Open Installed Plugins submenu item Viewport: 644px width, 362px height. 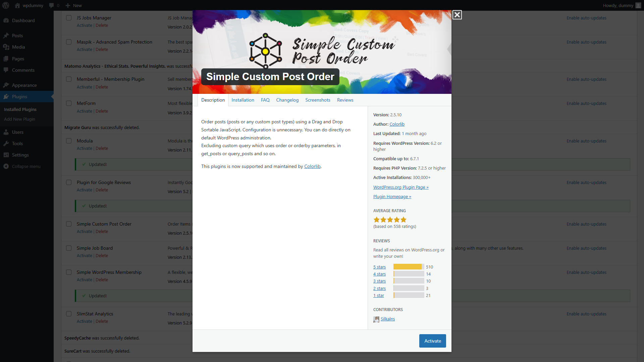click(20, 109)
